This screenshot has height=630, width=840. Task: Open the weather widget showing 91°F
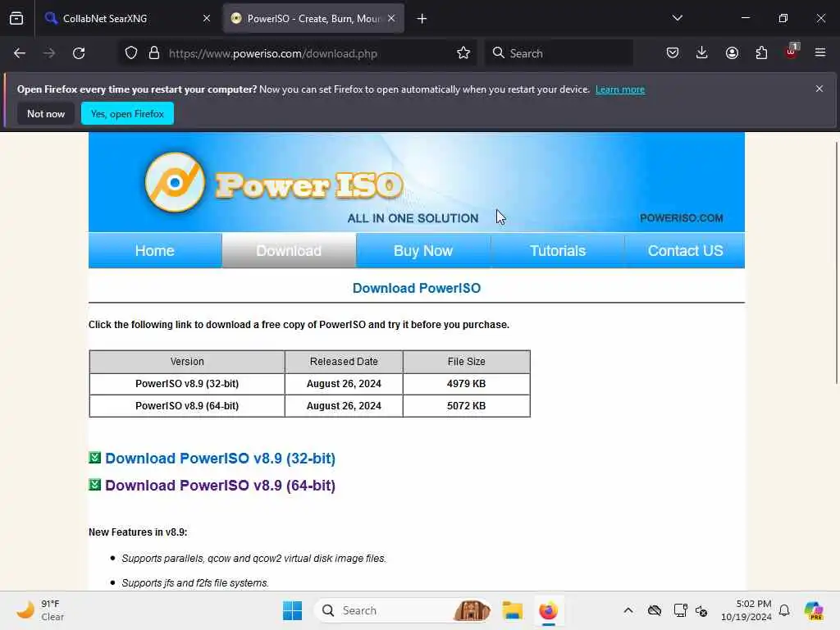coord(40,610)
